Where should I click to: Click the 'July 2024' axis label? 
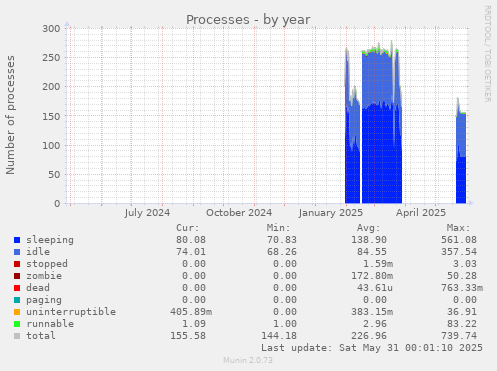(x=147, y=213)
